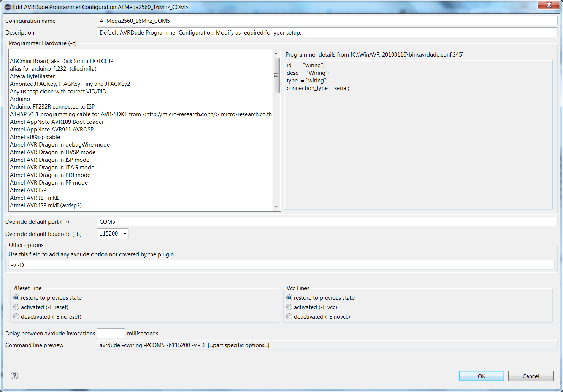Click scroll down arrow of programmer list
Screen dimensions: 563x392
click(276, 207)
